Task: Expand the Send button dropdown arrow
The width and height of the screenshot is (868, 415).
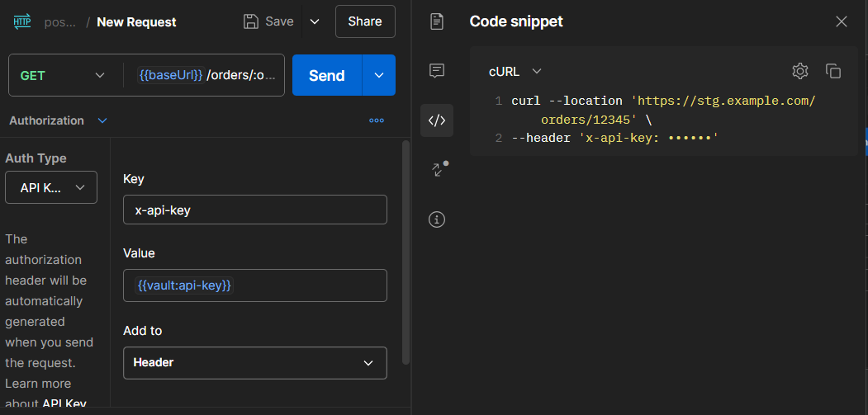Action: coord(379,75)
